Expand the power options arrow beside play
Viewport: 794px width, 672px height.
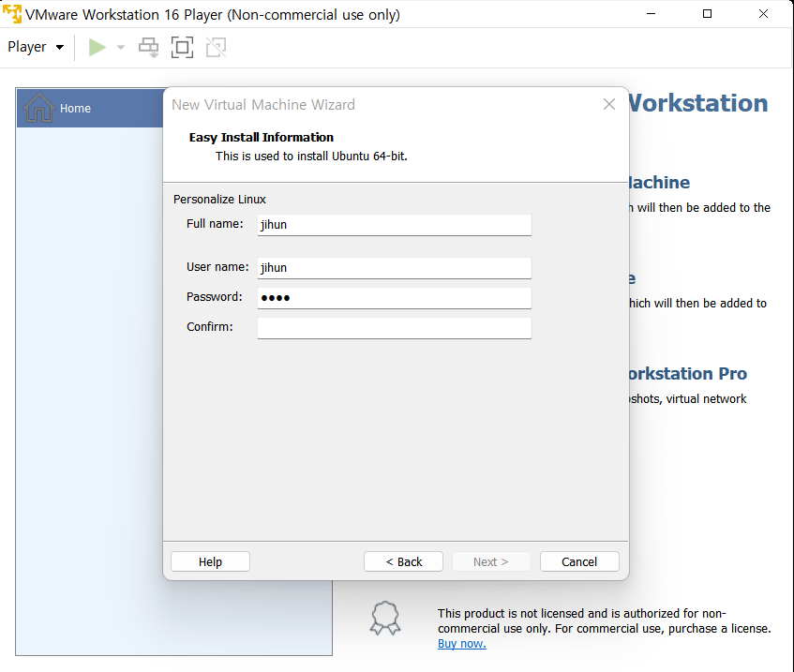[x=121, y=47]
